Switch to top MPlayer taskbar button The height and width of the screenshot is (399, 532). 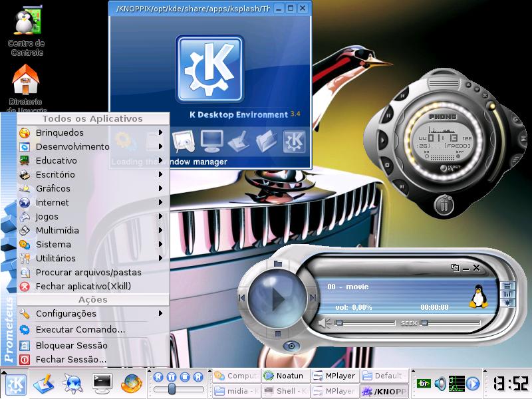point(335,376)
